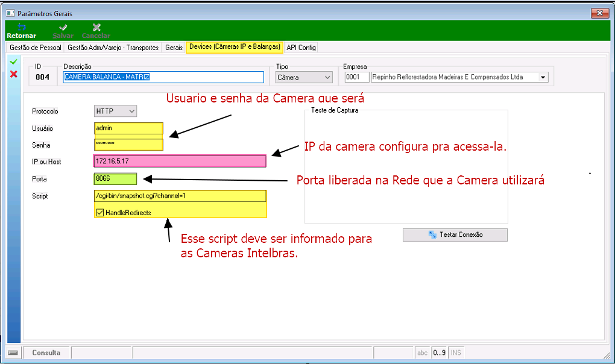Open the Protocolo HTTP dropdown
Screen dimensions: 615x364
click(x=115, y=111)
